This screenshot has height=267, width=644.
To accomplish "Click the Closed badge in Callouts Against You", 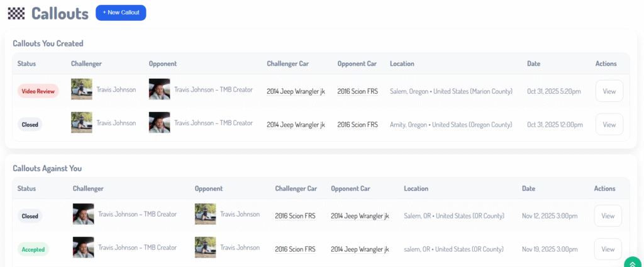I will [x=30, y=216].
